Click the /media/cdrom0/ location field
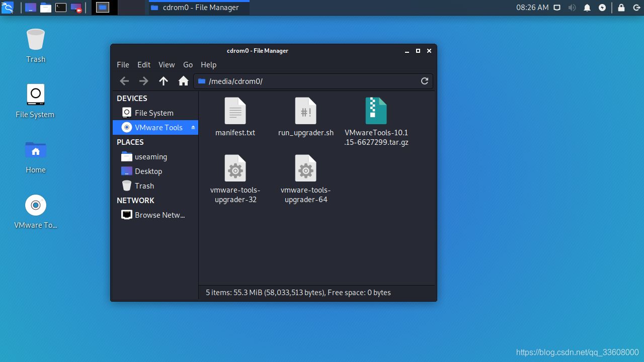Screen dimensions: 644x362 pos(313,81)
